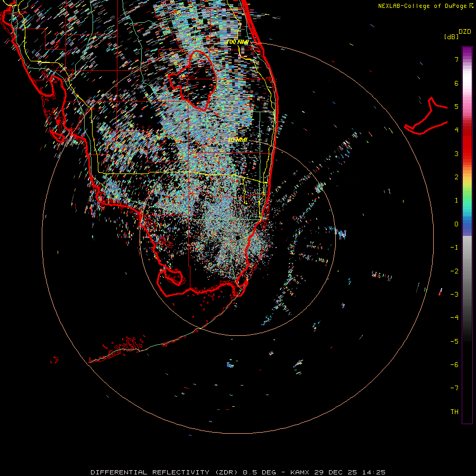Click the black radar site dot at center

tap(237, 237)
